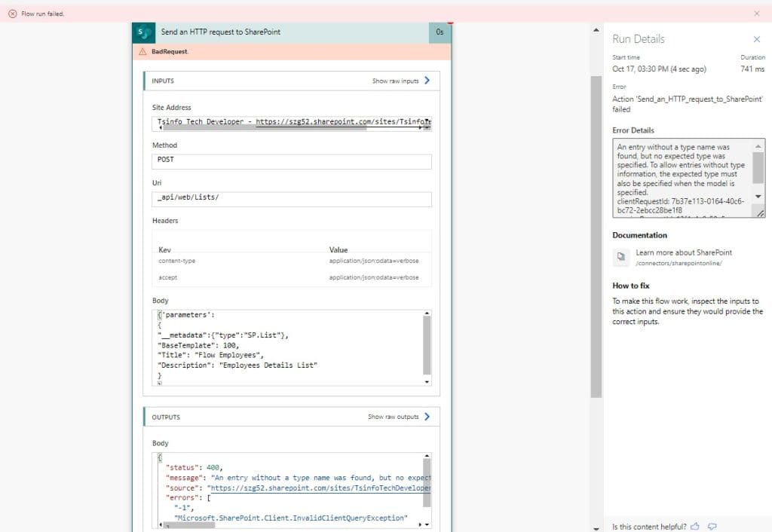This screenshot has width=772, height=532.
Task: Click the SharePoint action icon
Action: coord(144,32)
